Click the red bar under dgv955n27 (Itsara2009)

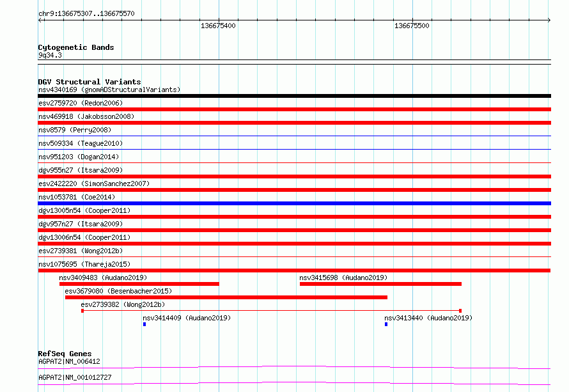click(x=294, y=176)
